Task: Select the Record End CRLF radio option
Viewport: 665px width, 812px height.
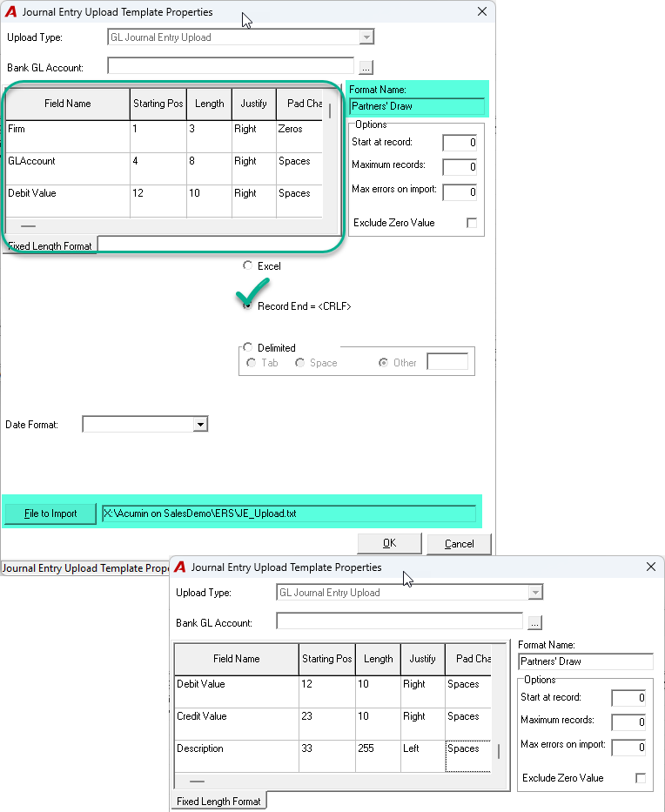Action: 247,305
